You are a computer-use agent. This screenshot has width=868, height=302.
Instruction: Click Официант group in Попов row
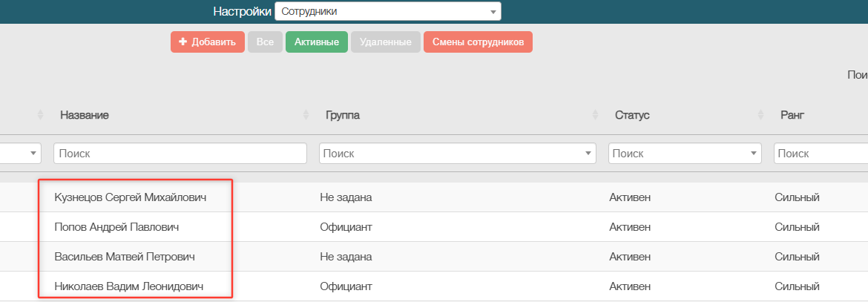click(346, 227)
